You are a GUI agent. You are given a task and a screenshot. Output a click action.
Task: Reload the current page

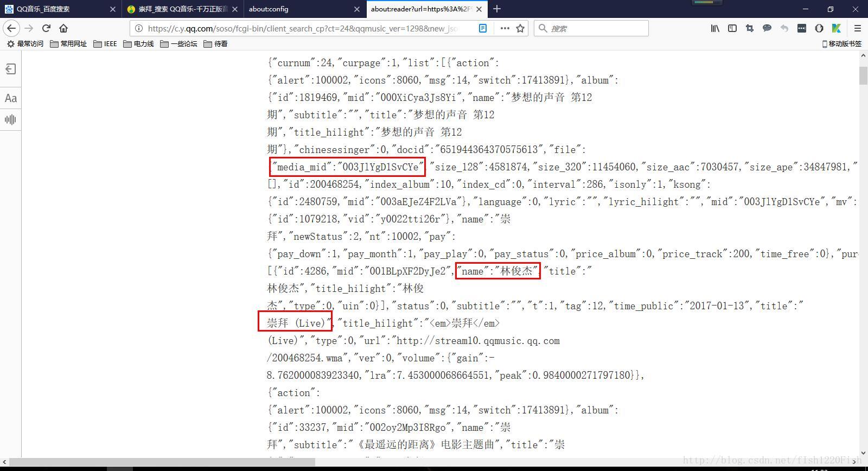[x=46, y=28]
